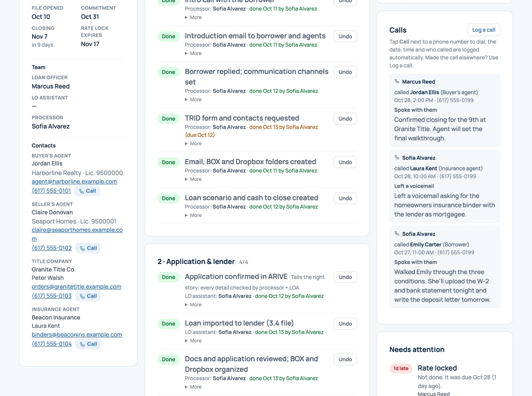
Task: Click the 1d late badge on Rate locked
Action: [x=401, y=368]
